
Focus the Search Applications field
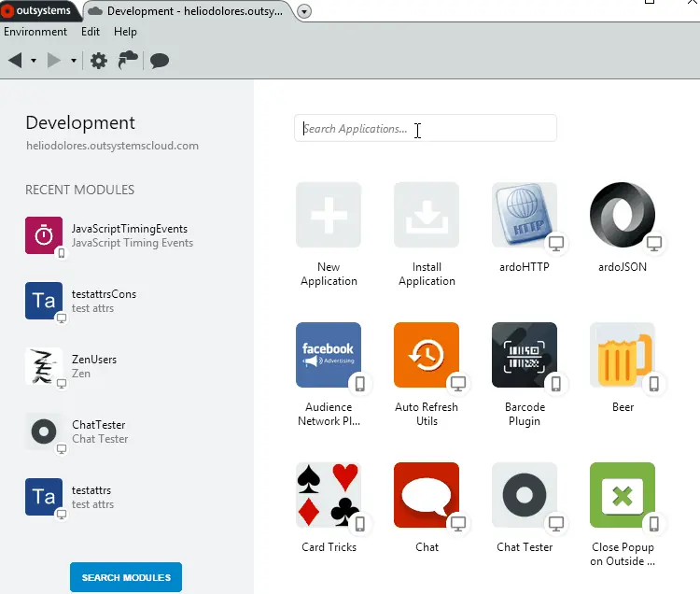pyautogui.click(x=425, y=129)
